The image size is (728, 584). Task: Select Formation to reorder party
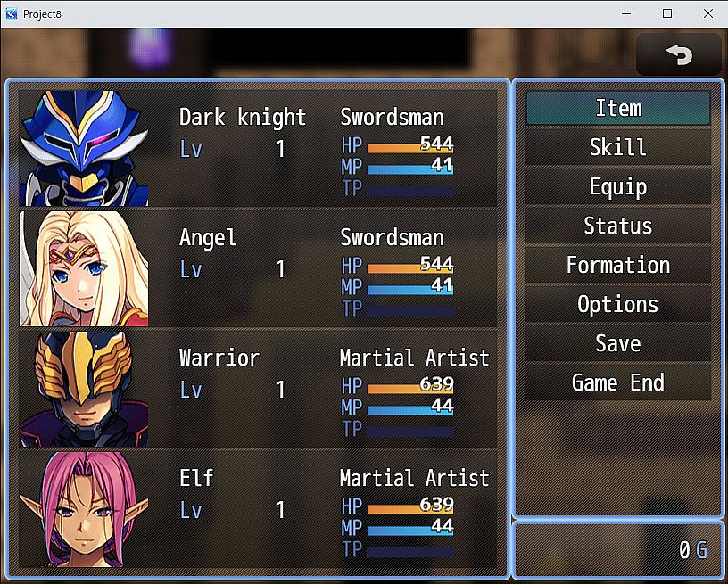618,265
